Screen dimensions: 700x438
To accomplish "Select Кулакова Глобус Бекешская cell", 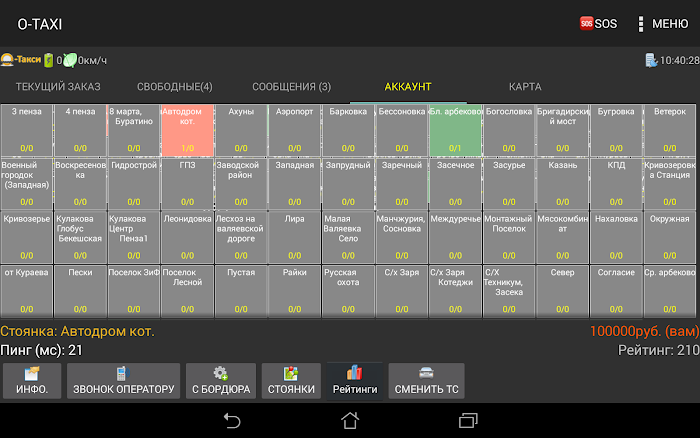I will [80, 237].
